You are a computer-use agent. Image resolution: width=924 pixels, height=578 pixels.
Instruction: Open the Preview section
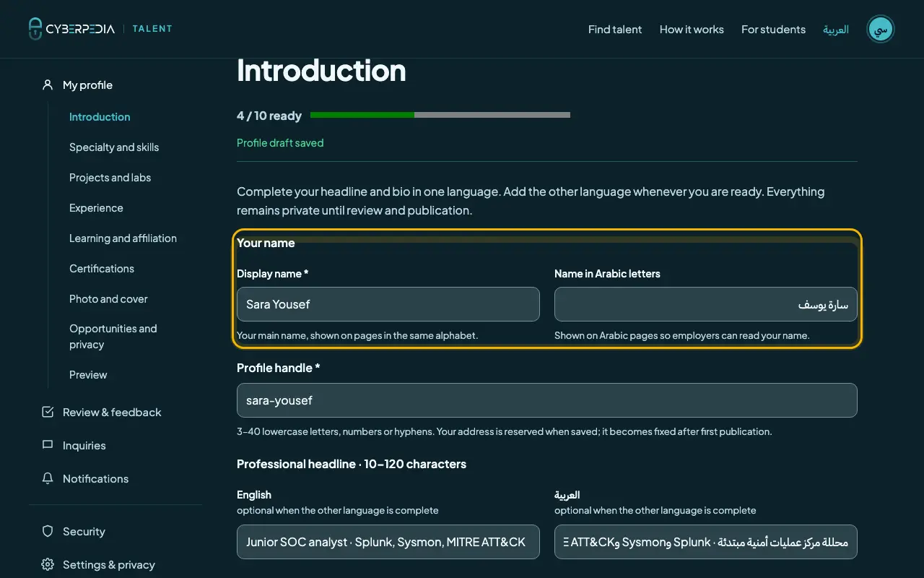[88, 375]
